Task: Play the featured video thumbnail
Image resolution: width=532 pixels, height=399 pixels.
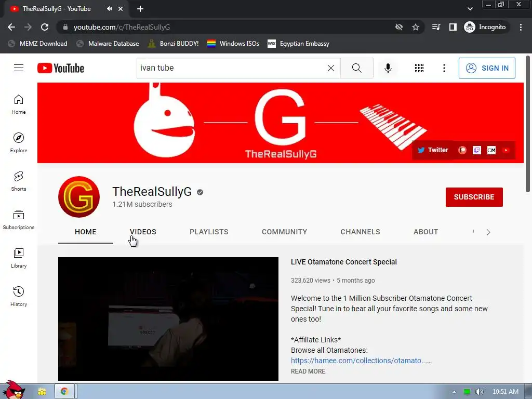Action: [168, 319]
